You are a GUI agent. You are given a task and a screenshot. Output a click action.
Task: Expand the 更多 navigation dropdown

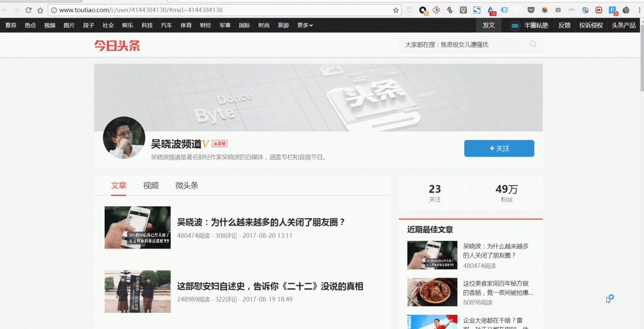[x=305, y=25]
